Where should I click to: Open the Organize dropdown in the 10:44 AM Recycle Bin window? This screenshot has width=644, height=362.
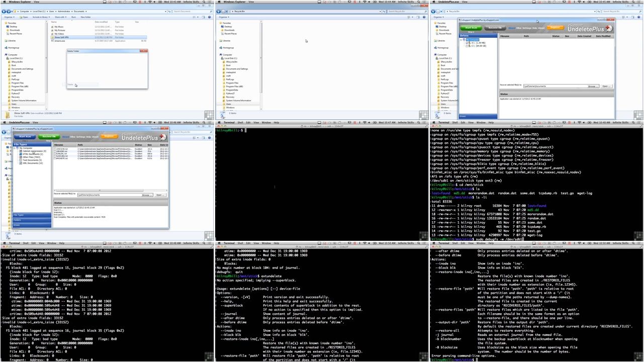[225, 17]
